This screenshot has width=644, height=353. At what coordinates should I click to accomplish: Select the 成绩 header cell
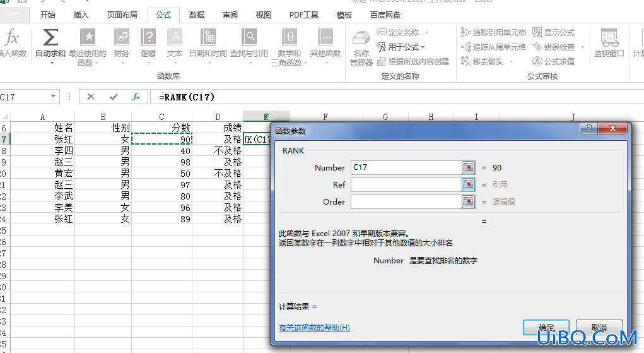218,128
